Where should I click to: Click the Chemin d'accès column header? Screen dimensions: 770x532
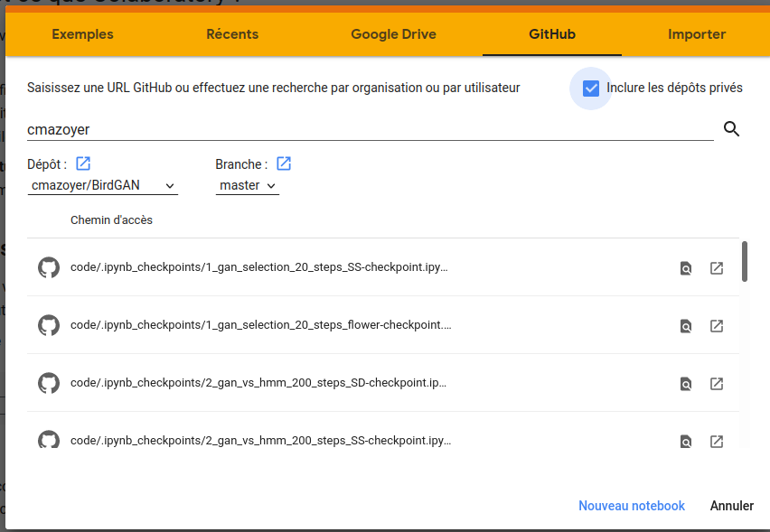tap(111, 219)
